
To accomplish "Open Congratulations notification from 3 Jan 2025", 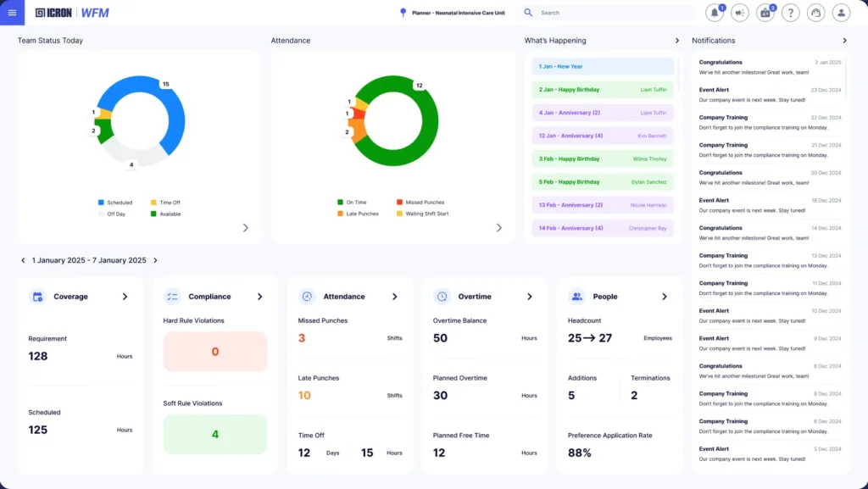I will coord(770,67).
